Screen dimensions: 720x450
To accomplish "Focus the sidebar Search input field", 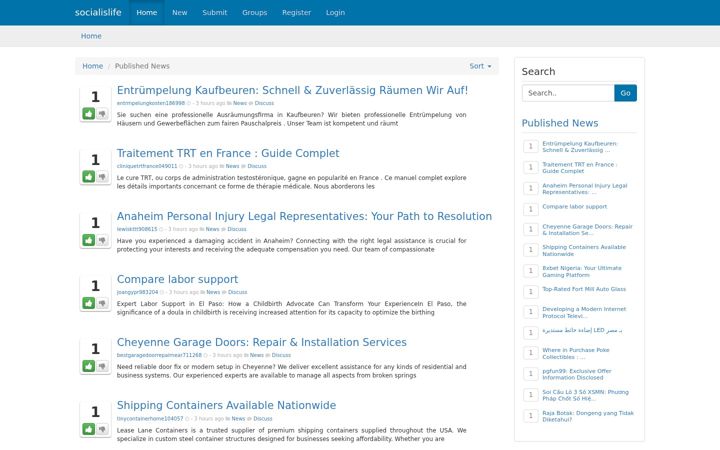I will pos(568,93).
